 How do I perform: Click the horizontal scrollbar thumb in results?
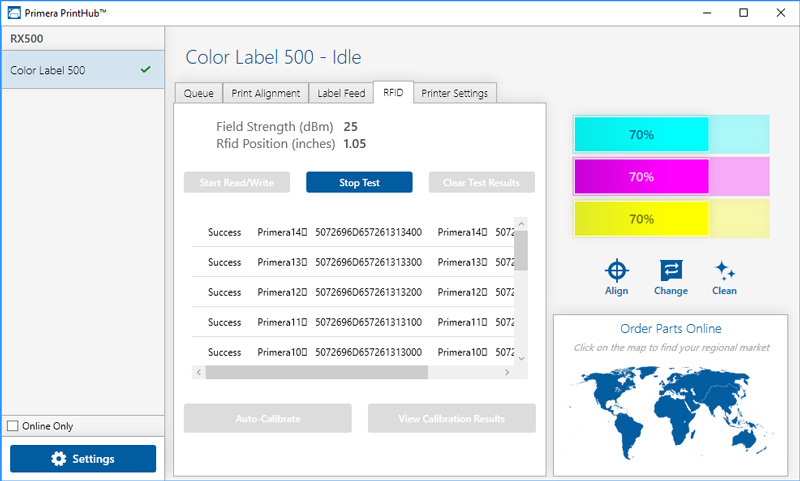317,372
